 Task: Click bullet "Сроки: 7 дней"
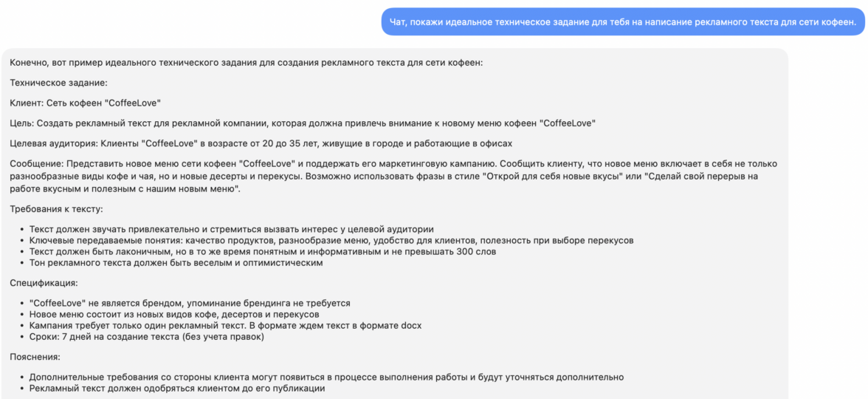pyautogui.click(x=147, y=337)
